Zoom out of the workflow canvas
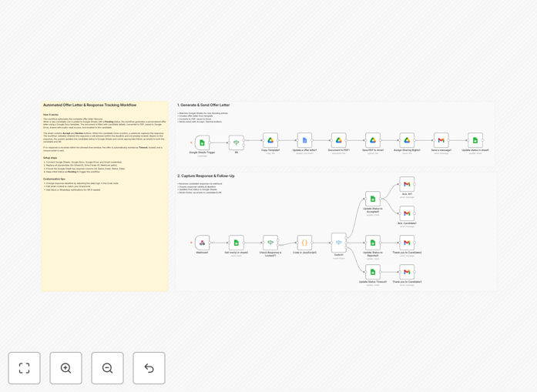The width and height of the screenshot is (537, 392). click(108, 368)
